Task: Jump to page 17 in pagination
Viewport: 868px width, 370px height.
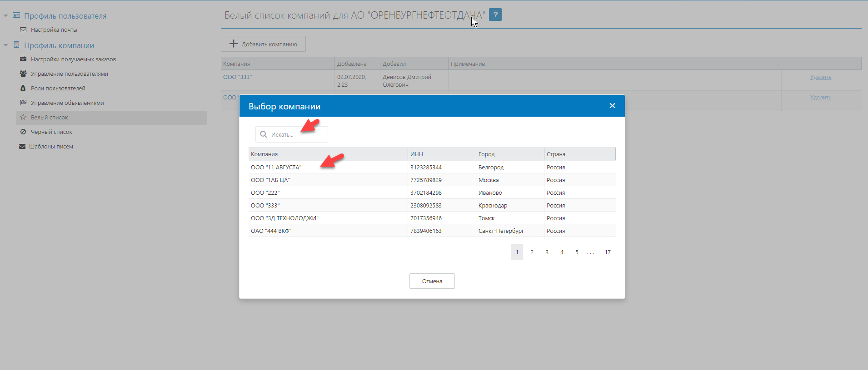Action: tap(608, 252)
